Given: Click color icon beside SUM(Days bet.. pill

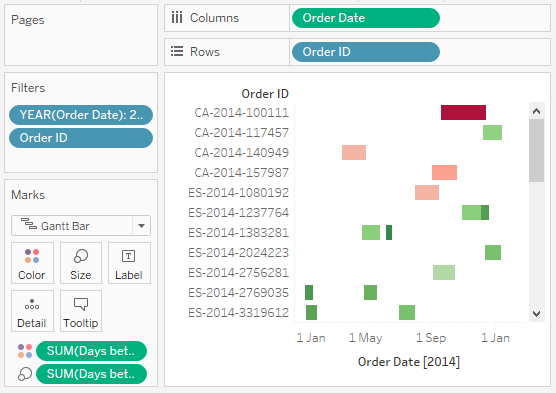Looking at the screenshot, I should [x=25, y=351].
